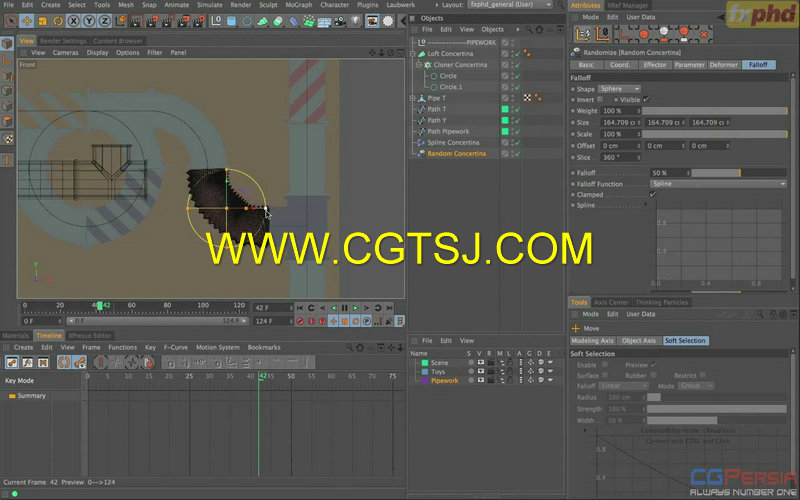Activate the Move tool in top toolbar
Image resolution: width=800 pixels, height=500 pixels.
27,21
